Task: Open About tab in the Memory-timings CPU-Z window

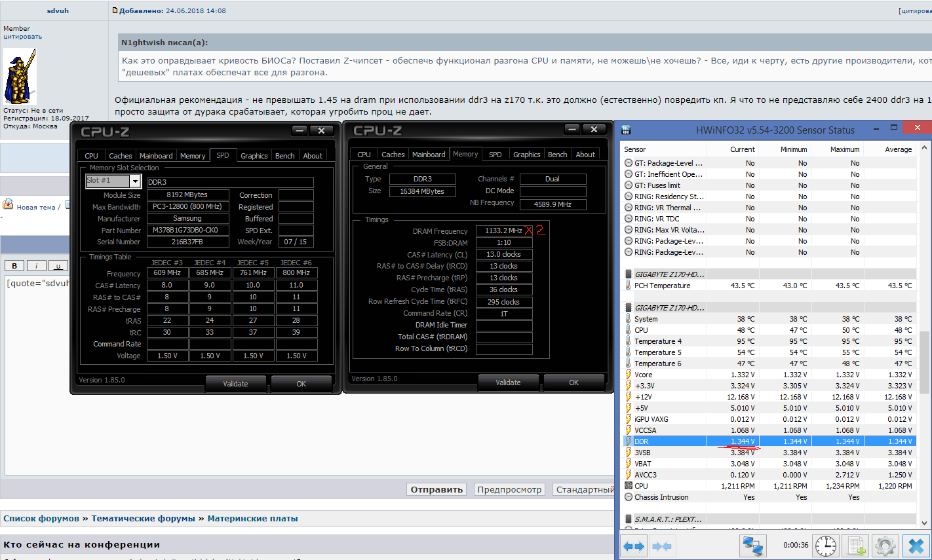Action: pos(585,155)
